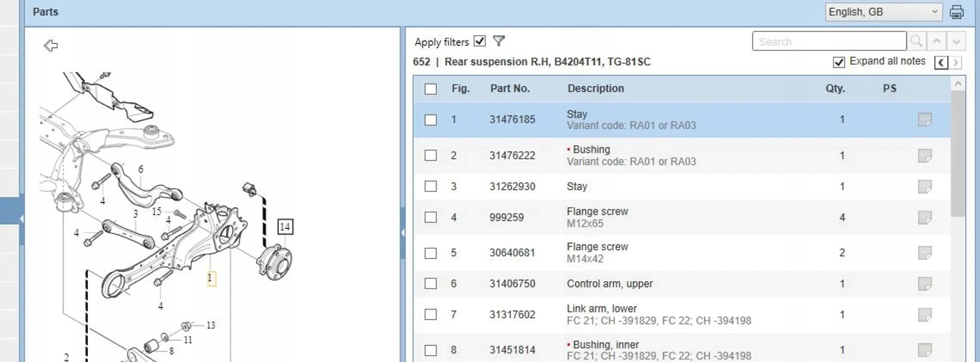Open note icon for Stay 31262930

925,187
